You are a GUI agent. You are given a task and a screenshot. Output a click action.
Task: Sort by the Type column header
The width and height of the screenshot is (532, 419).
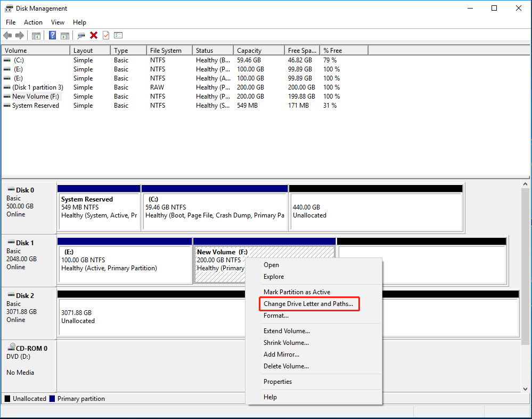pyautogui.click(x=128, y=51)
